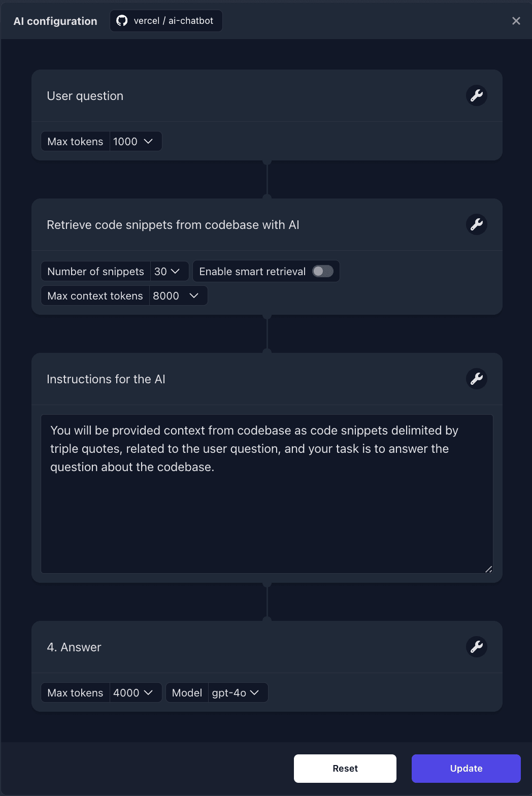Click the User question card title
The width and height of the screenshot is (532, 796).
(85, 96)
